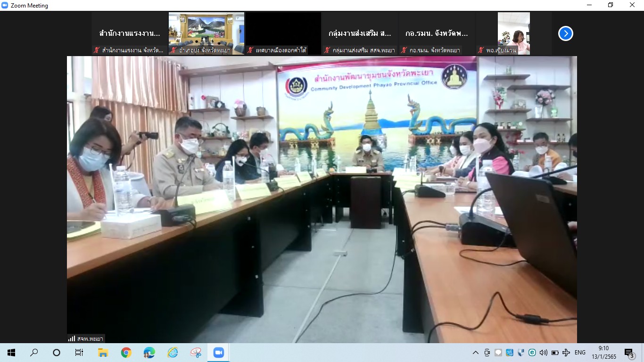Open Task View on the taskbar
The height and width of the screenshot is (362, 644).
[x=79, y=353]
